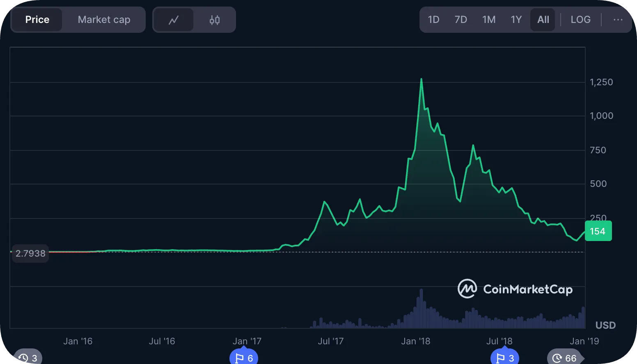Keep the All range option selected
This screenshot has width=637, height=364.
(x=543, y=19)
